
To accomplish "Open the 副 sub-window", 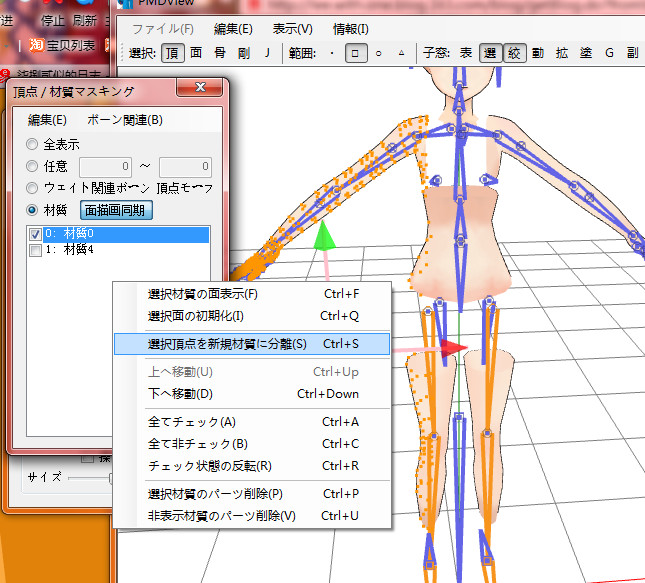I will point(633,53).
